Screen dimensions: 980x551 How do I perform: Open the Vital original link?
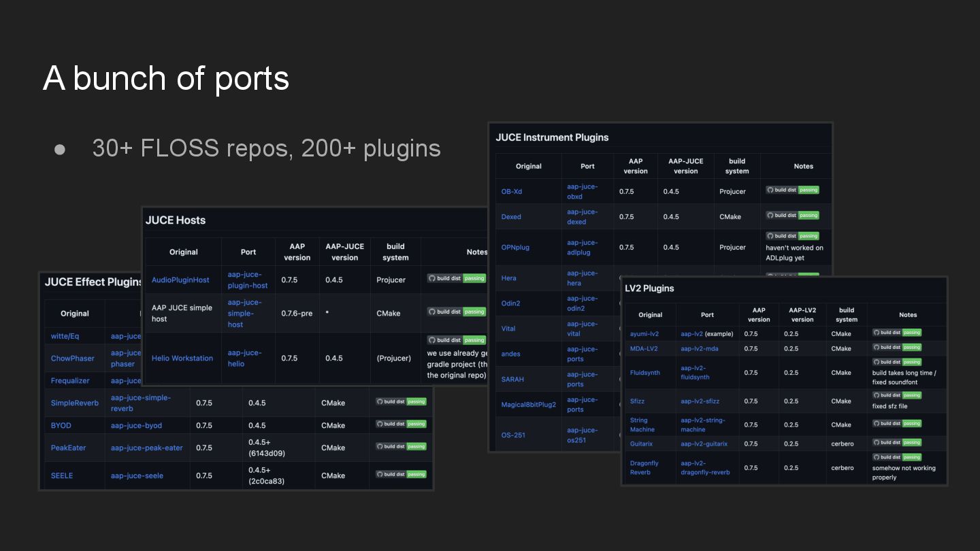508,328
